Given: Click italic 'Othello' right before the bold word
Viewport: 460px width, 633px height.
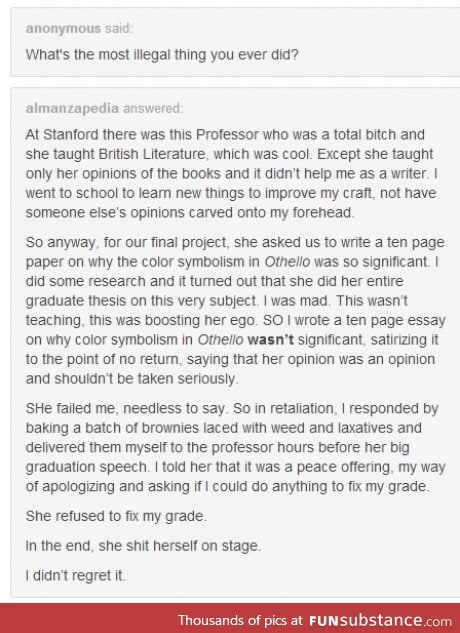Looking at the screenshot, I should (221, 340).
